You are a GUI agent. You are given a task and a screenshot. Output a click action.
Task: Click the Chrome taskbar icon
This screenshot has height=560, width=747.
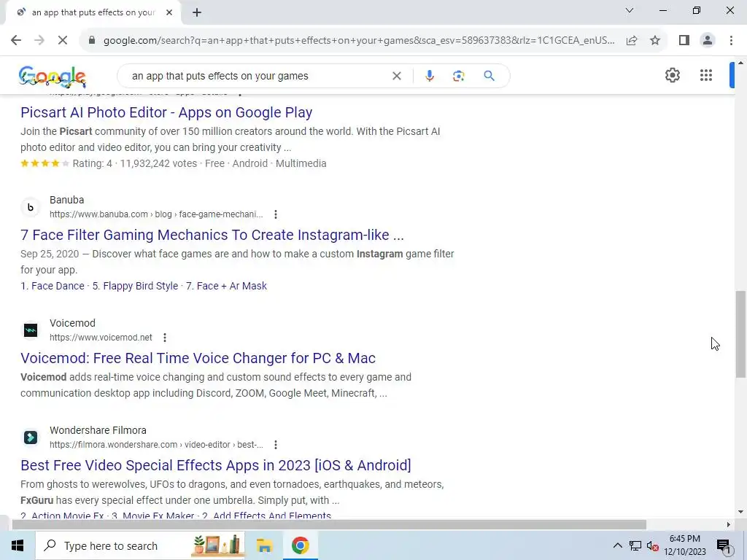tap(300, 545)
